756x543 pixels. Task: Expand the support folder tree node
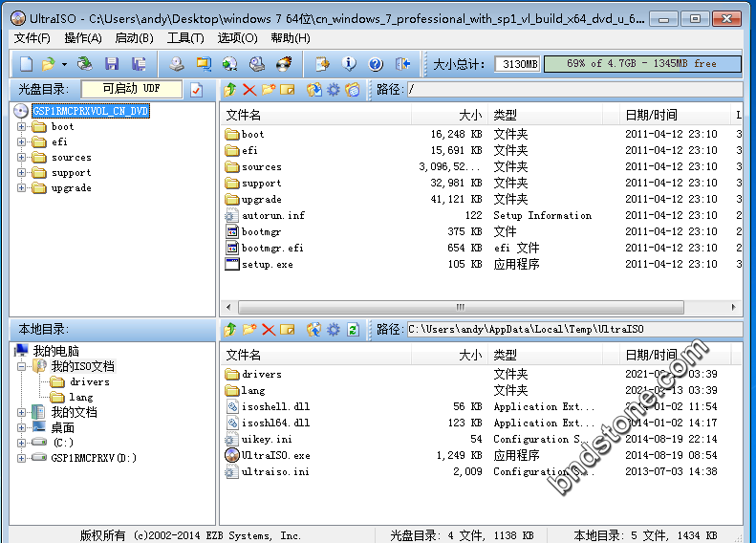21,173
